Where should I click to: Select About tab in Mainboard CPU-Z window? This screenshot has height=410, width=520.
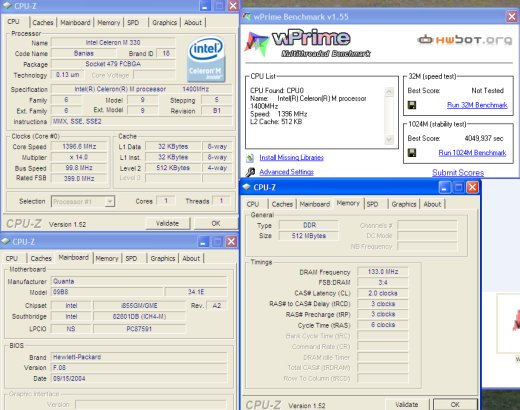pos(191,258)
